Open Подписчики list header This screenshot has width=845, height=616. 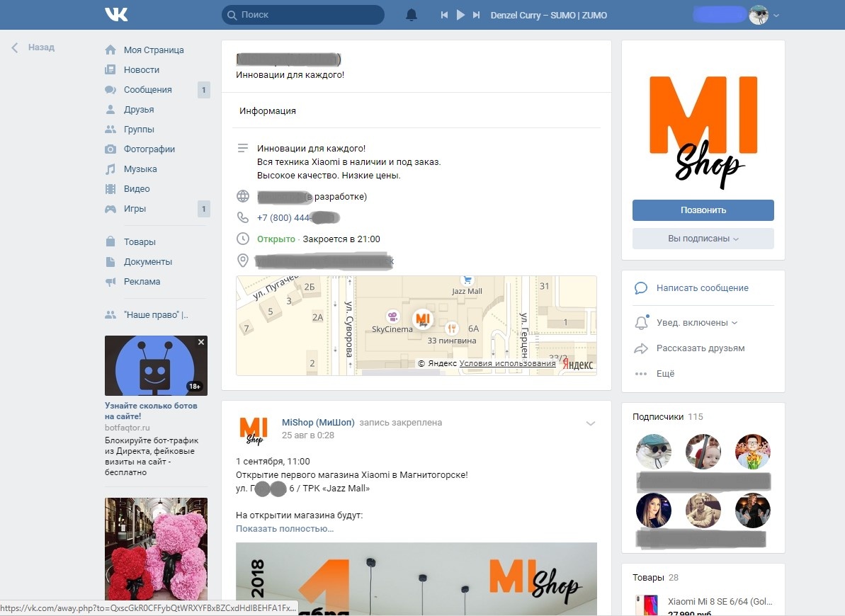pos(668,417)
